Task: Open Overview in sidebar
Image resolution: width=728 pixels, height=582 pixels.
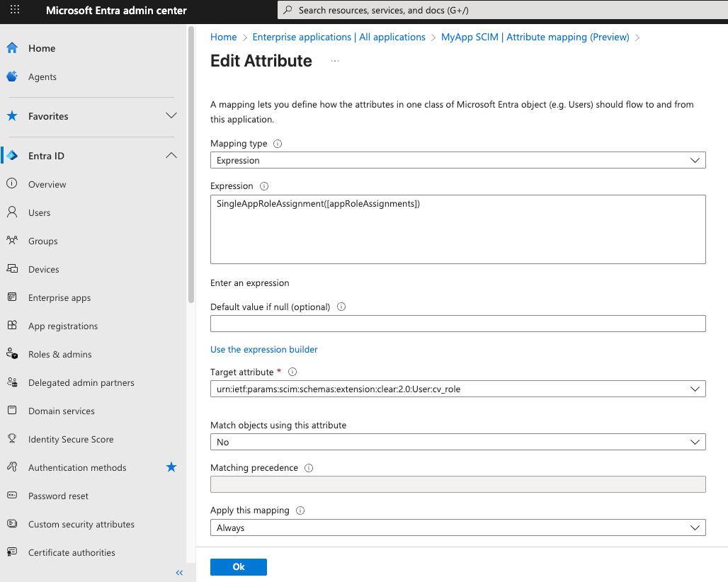Action: 47,184
